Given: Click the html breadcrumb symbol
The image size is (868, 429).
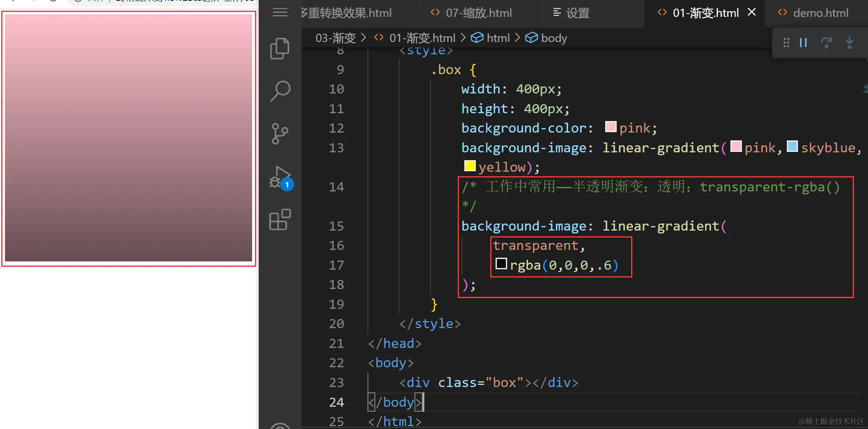Looking at the screenshot, I should click(490, 38).
